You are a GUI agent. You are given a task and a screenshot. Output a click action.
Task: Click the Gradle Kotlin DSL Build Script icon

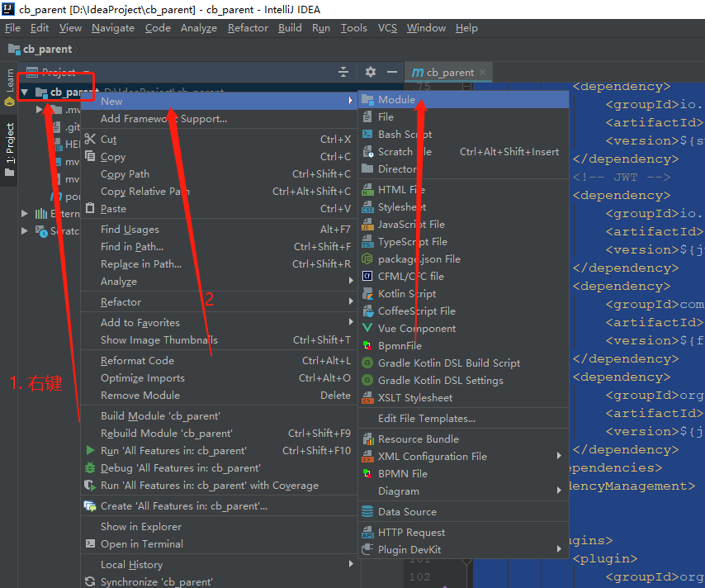pos(367,363)
